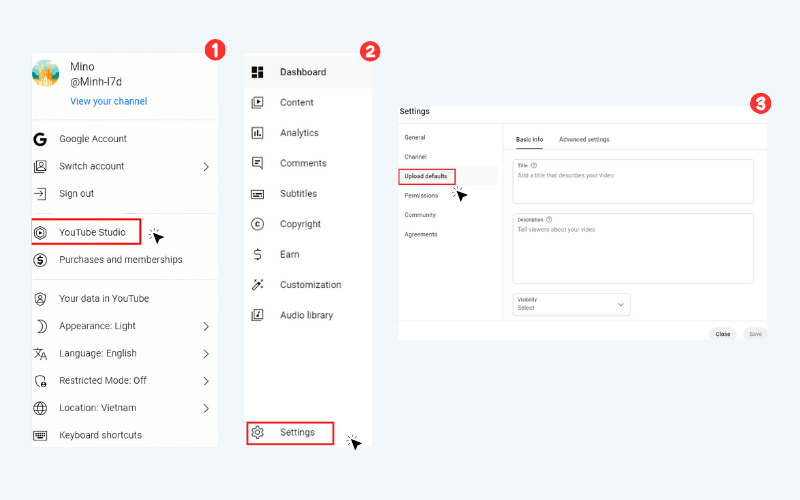Viewport: 800px width, 500px height.
Task: Click the Location globe icon
Action: pyautogui.click(x=40, y=408)
